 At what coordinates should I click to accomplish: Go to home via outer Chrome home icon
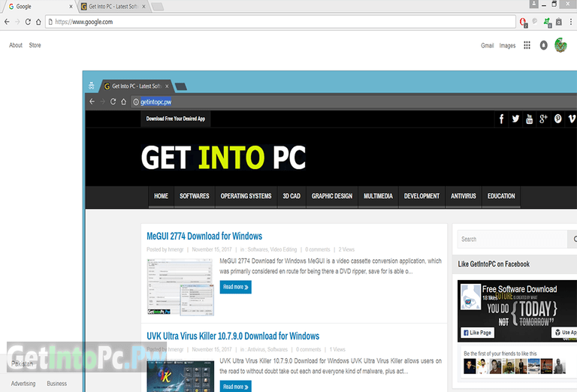38,22
